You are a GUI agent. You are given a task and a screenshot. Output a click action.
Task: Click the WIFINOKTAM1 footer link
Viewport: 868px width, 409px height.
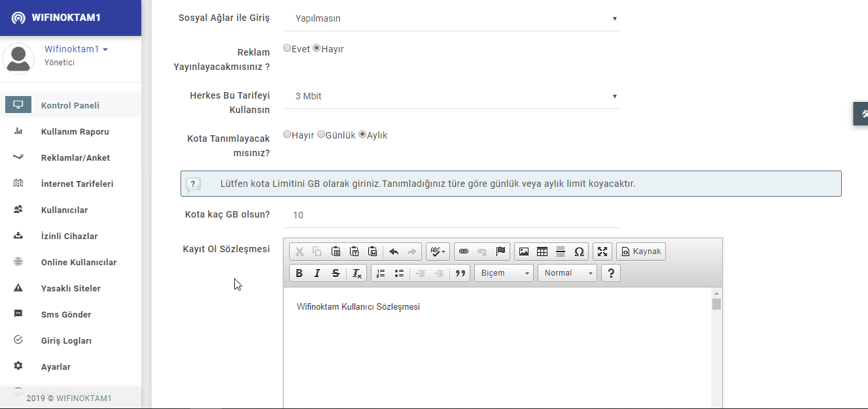(x=84, y=398)
